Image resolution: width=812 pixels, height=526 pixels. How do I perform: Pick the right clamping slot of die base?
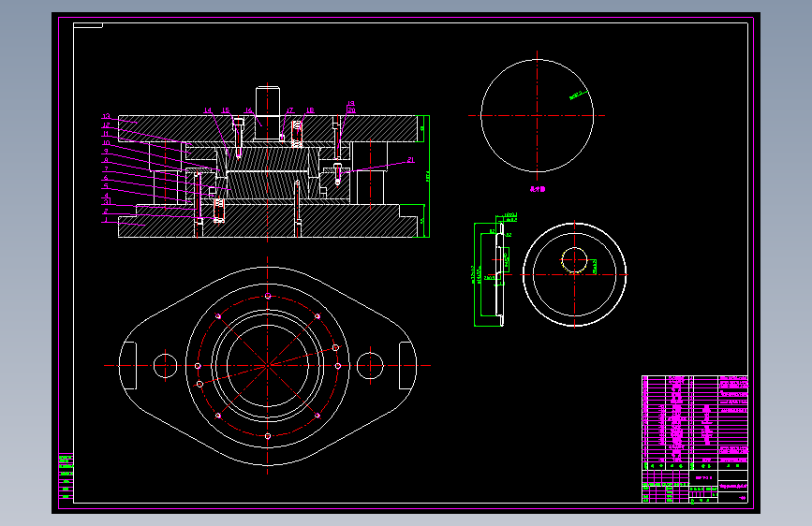(x=407, y=366)
